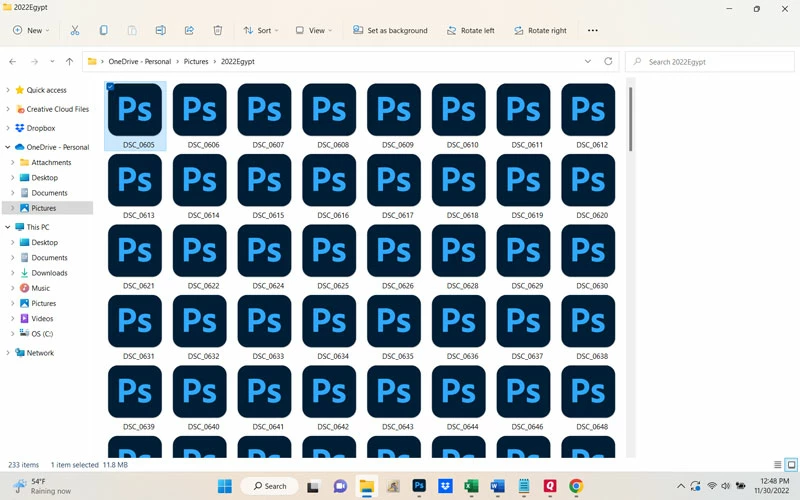
Task: Open Dropbox from the taskbar
Action: click(x=445, y=486)
